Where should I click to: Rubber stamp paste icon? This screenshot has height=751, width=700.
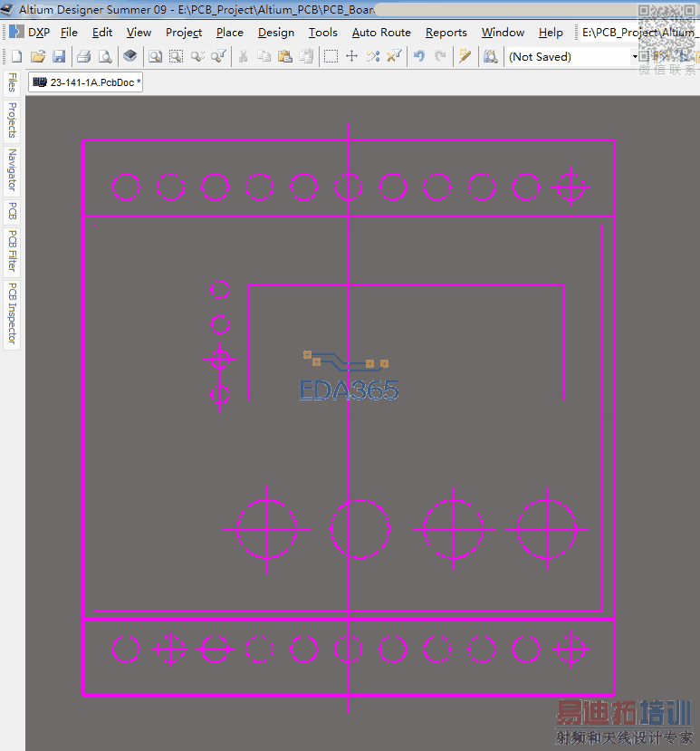pyautogui.click(x=306, y=56)
